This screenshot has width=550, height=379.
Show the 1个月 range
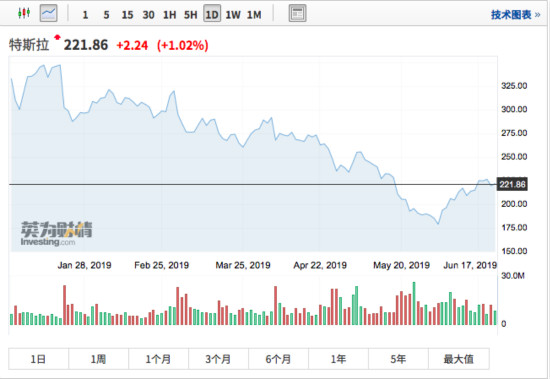(159, 359)
